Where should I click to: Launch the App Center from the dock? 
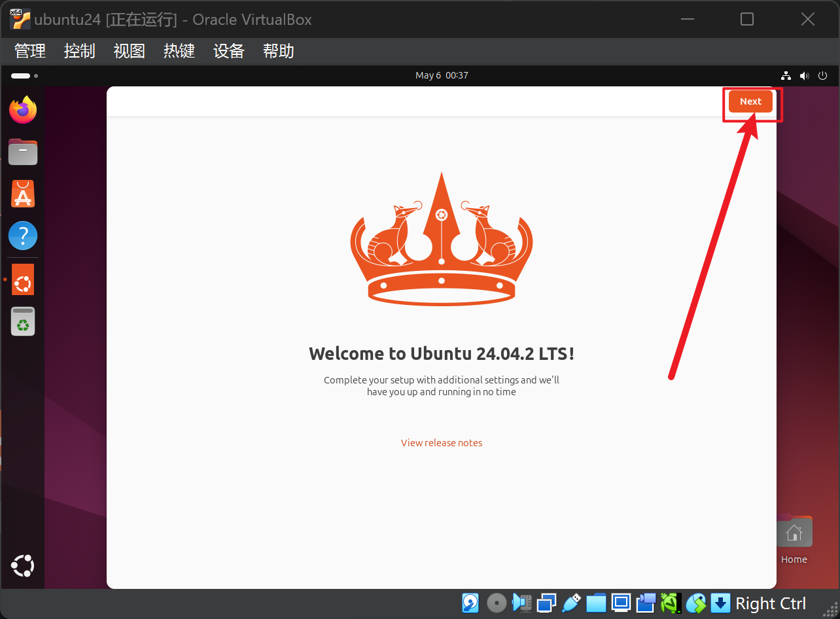[x=23, y=194]
